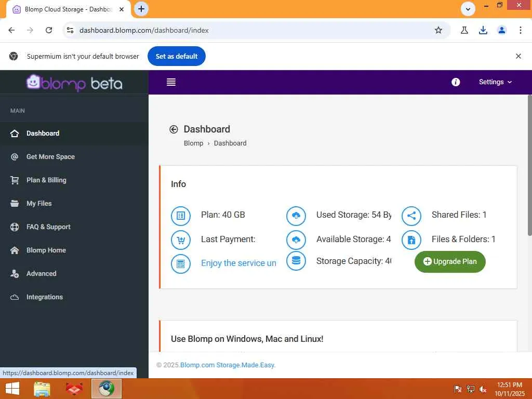Click the Upgrade Plan button
The image size is (532, 399).
[x=450, y=262]
